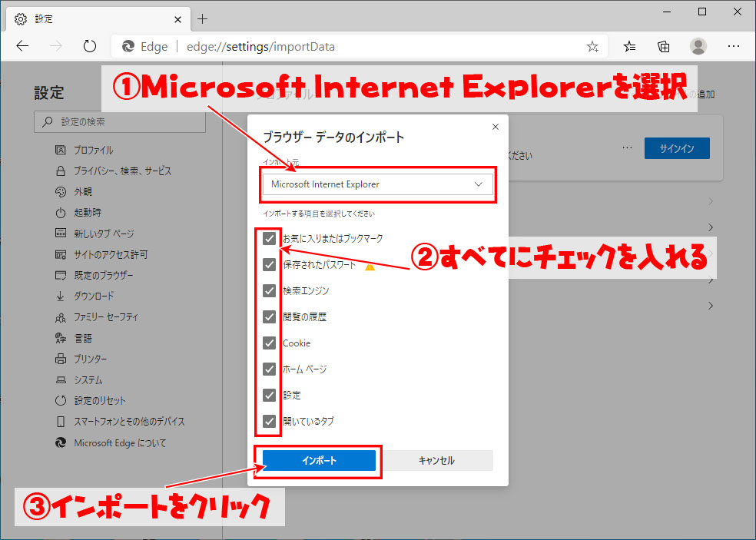
Task: Click the printer icon next to プリンター
Action: [x=60, y=359]
